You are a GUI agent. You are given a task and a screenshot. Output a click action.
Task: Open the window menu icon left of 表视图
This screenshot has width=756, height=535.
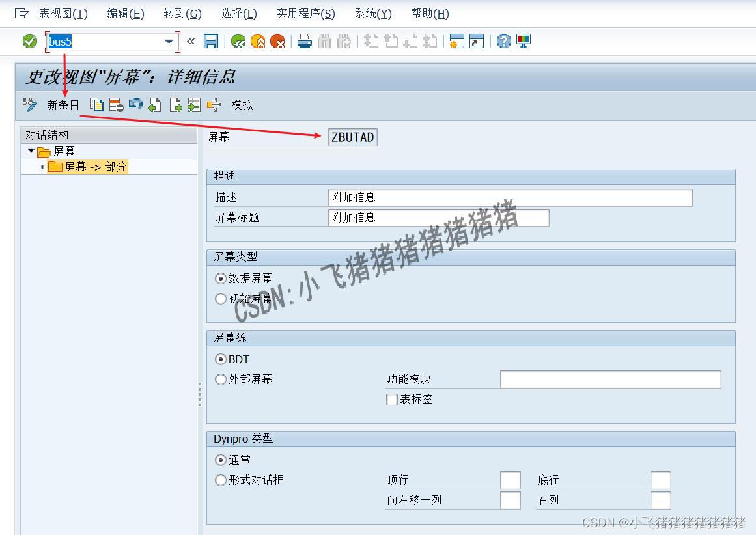click(21, 14)
